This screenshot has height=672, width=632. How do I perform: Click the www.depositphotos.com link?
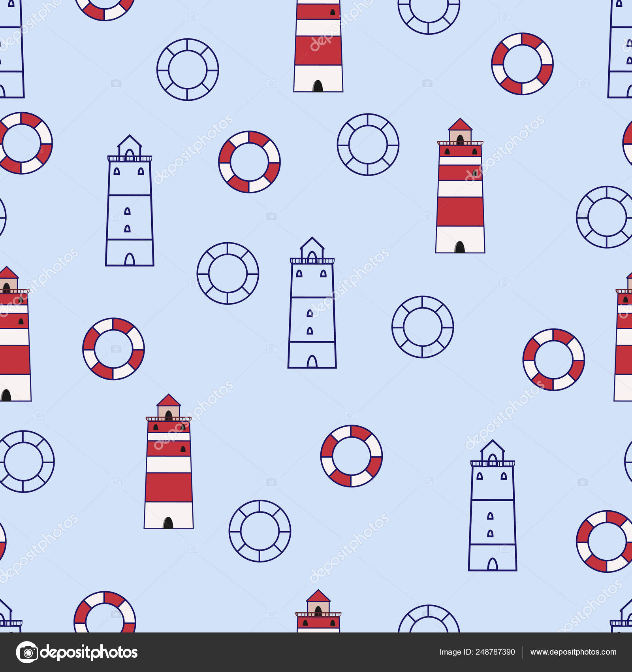point(573,652)
